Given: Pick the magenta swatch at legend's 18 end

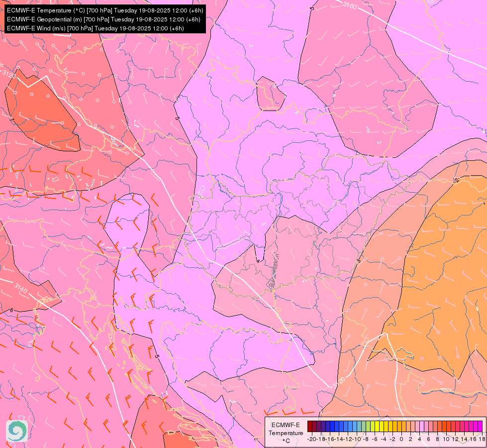Looking at the screenshot, I should click(480, 426).
